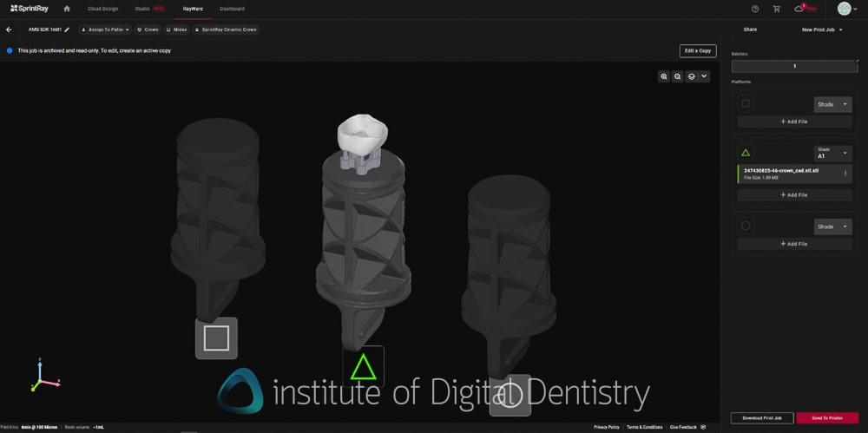The height and width of the screenshot is (433, 868).
Task: Select the circle marker in viewport
Action: click(x=510, y=396)
